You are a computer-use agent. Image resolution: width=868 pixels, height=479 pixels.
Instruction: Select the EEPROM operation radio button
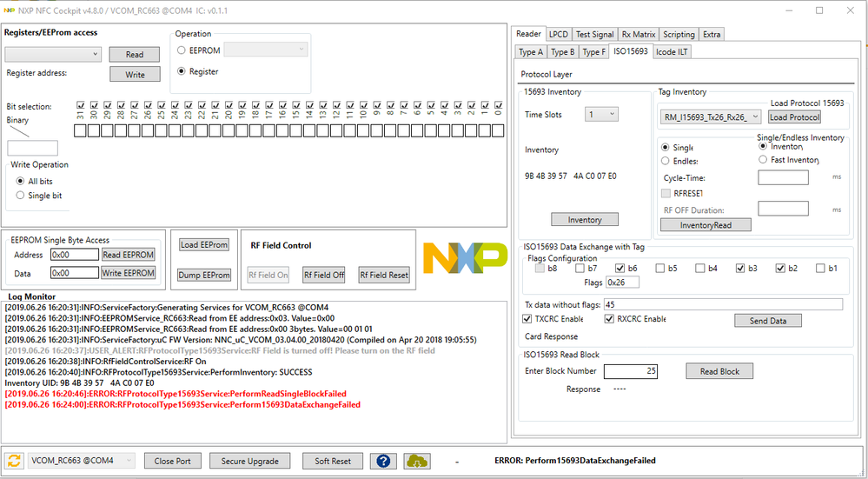click(181, 50)
